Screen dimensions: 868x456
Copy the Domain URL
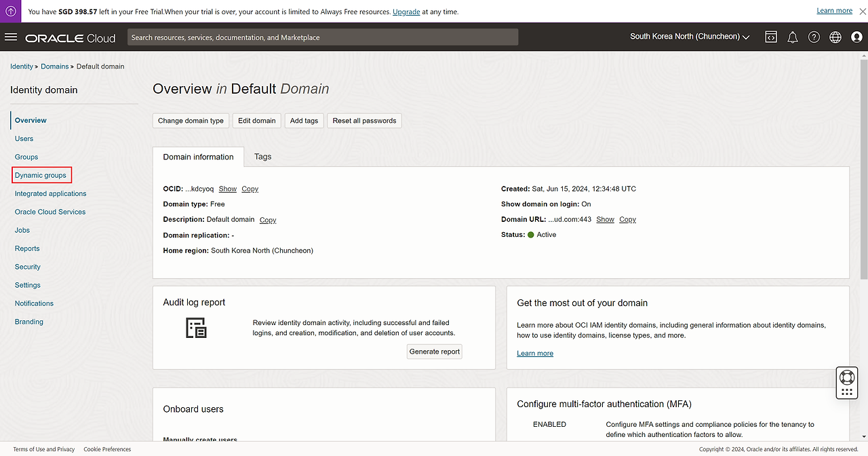[627, 220]
